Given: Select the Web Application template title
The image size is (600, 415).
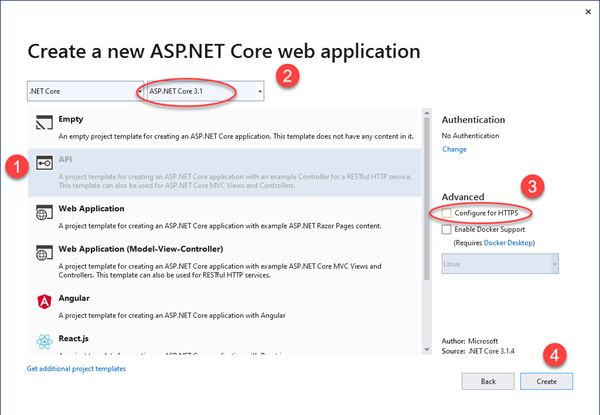Looking at the screenshot, I should click(x=91, y=208).
